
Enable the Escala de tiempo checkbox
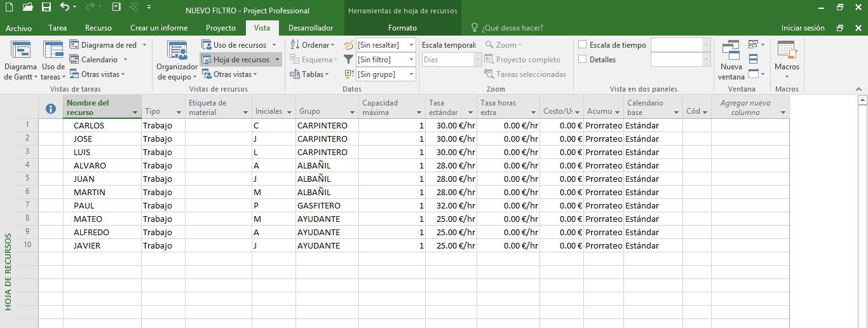(x=582, y=44)
